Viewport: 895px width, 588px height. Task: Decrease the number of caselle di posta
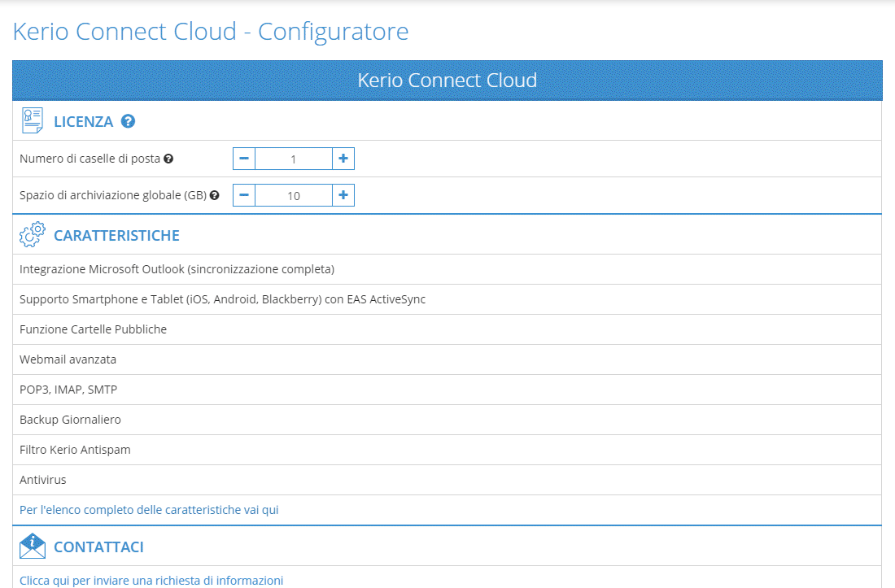point(244,159)
